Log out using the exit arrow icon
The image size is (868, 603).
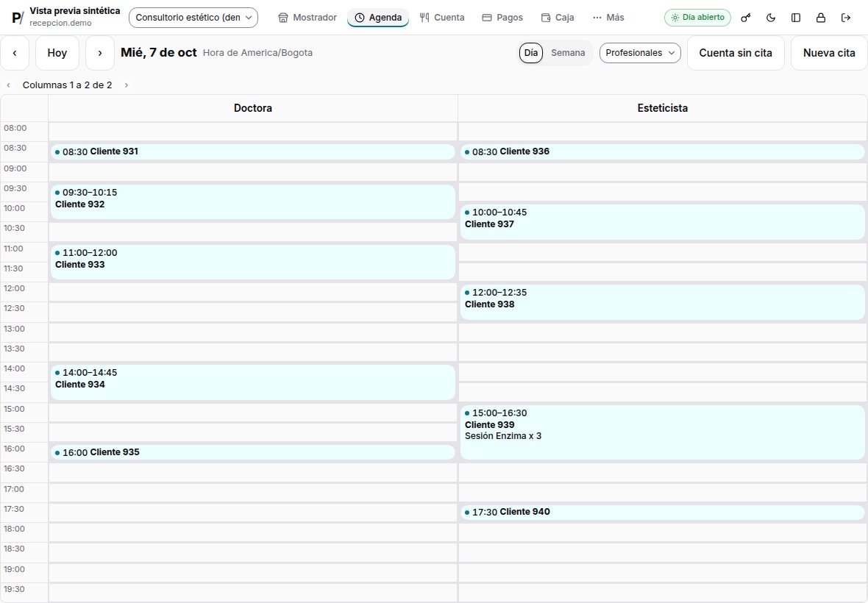[x=845, y=18]
